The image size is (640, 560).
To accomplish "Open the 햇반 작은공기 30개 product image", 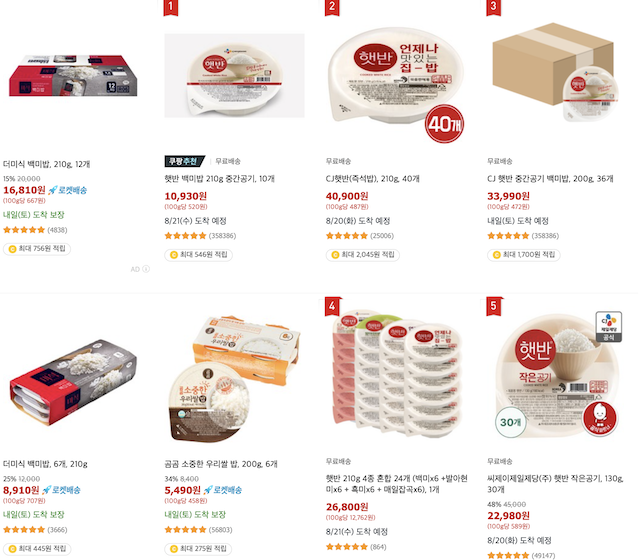I will (558, 376).
